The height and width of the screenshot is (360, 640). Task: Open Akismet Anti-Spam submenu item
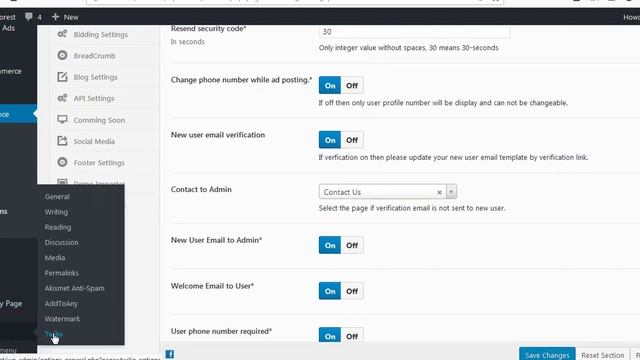pos(74,288)
